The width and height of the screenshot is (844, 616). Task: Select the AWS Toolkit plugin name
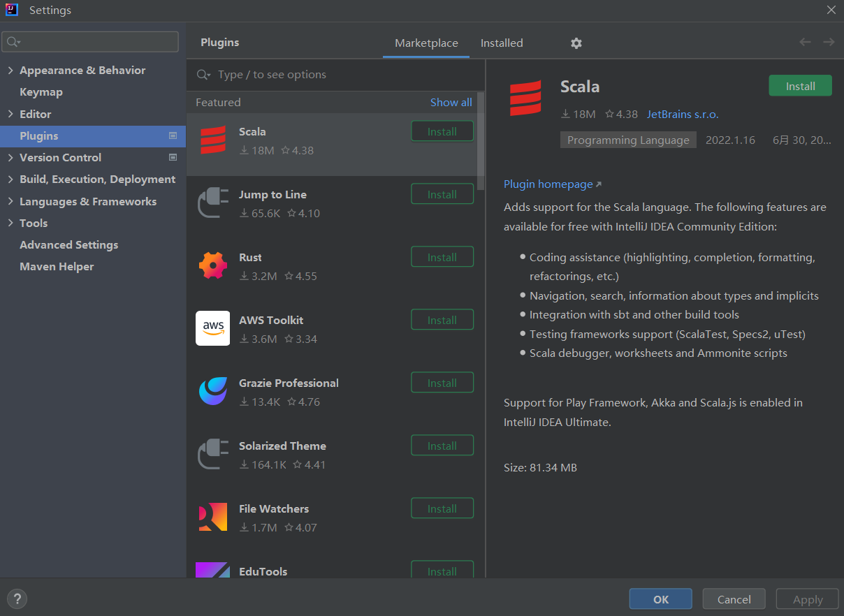click(x=271, y=320)
